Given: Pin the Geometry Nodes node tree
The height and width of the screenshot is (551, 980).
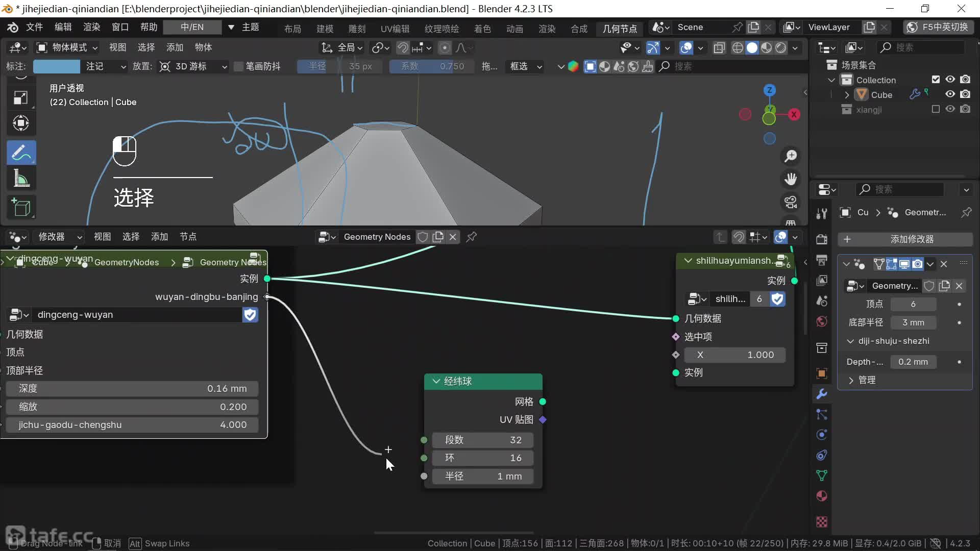Looking at the screenshot, I should click(472, 237).
